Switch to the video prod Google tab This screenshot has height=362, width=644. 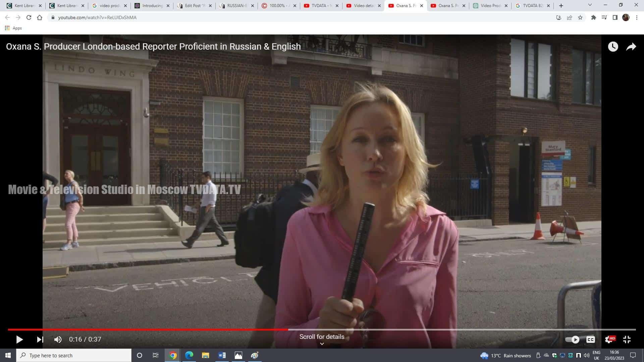pos(109,6)
